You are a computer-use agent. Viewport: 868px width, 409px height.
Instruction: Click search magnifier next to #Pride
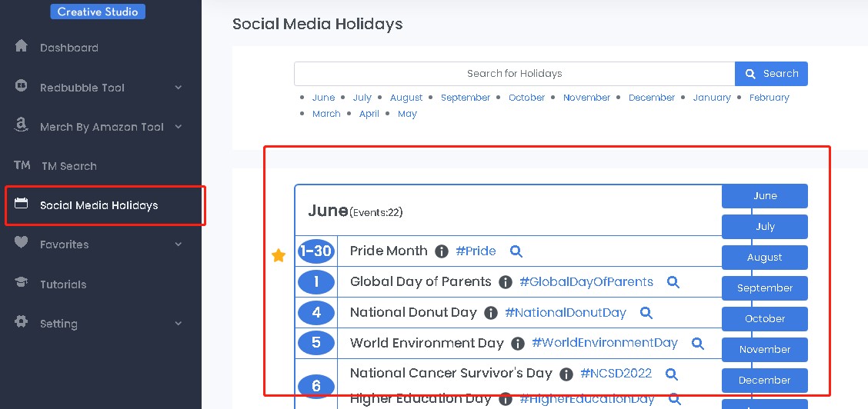click(516, 251)
